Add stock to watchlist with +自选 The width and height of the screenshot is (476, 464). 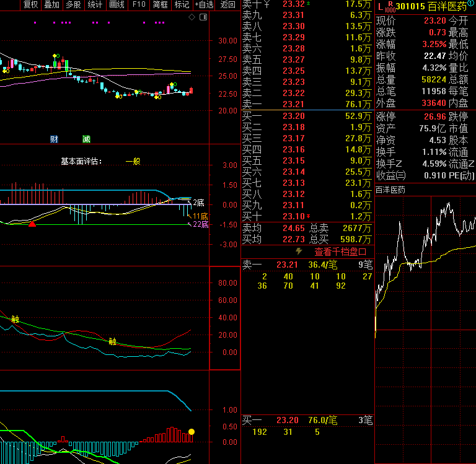[204, 4]
